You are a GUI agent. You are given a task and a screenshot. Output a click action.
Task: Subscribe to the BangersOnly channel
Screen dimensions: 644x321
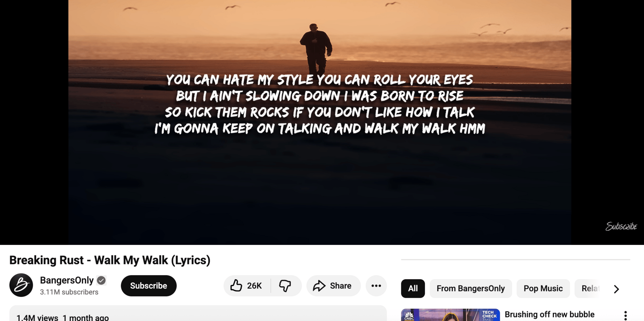tap(149, 286)
